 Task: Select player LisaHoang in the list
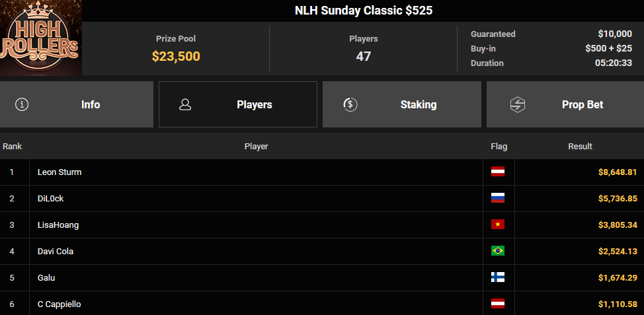[x=58, y=225]
